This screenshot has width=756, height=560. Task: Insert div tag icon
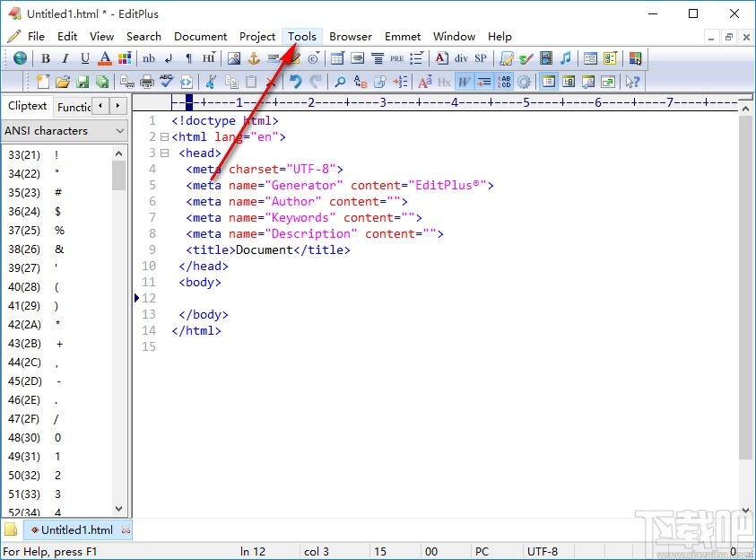[x=461, y=58]
